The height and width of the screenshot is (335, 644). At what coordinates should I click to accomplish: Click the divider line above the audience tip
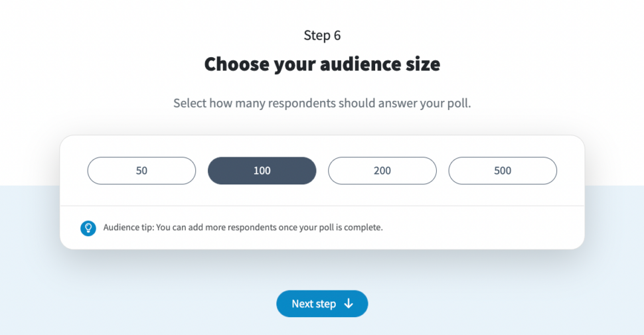point(322,206)
